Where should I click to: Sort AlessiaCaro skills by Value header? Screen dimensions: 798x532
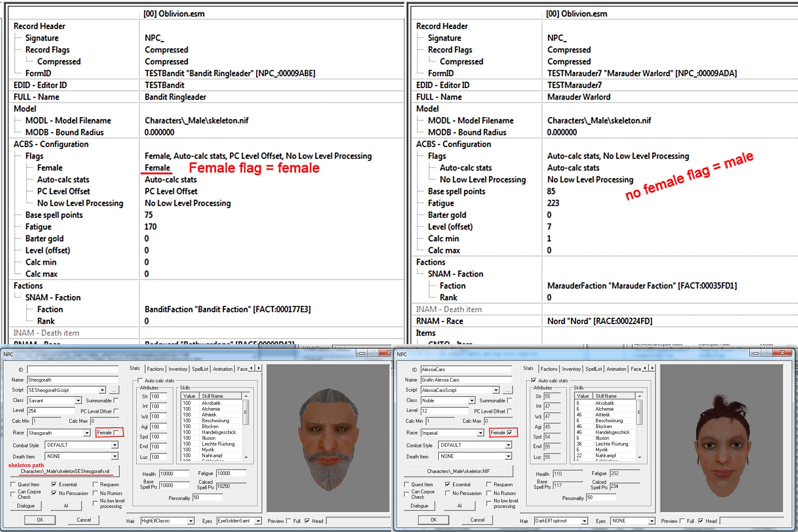pyautogui.click(x=583, y=396)
